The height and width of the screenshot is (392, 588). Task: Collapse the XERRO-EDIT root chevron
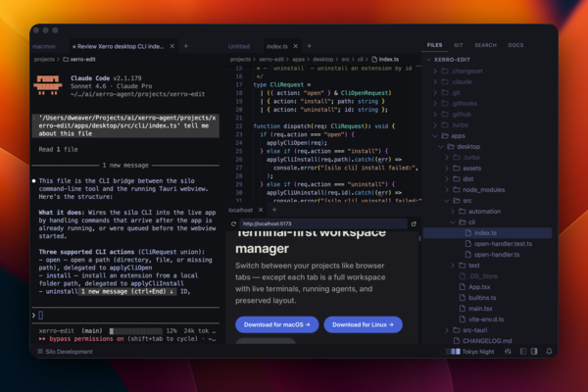(429, 60)
